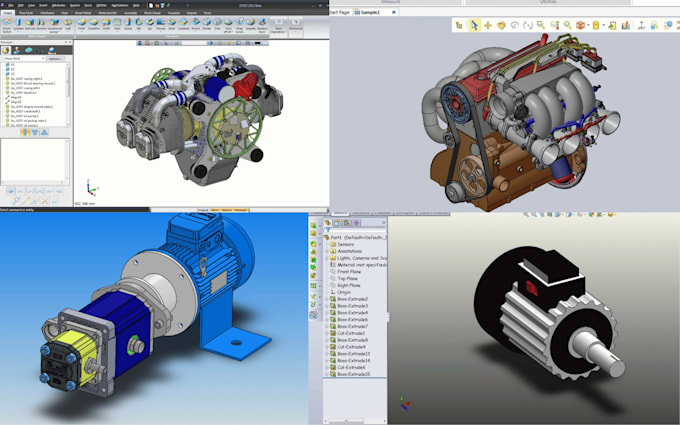Click the zoom window magnifier in Sample2 viewer
The width and height of the screenshot is (680, 425).
coord(540,25)
